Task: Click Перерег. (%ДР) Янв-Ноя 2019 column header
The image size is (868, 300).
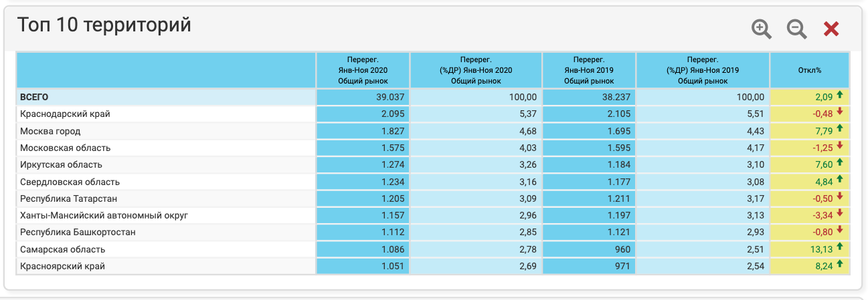Action: (702, 70)
